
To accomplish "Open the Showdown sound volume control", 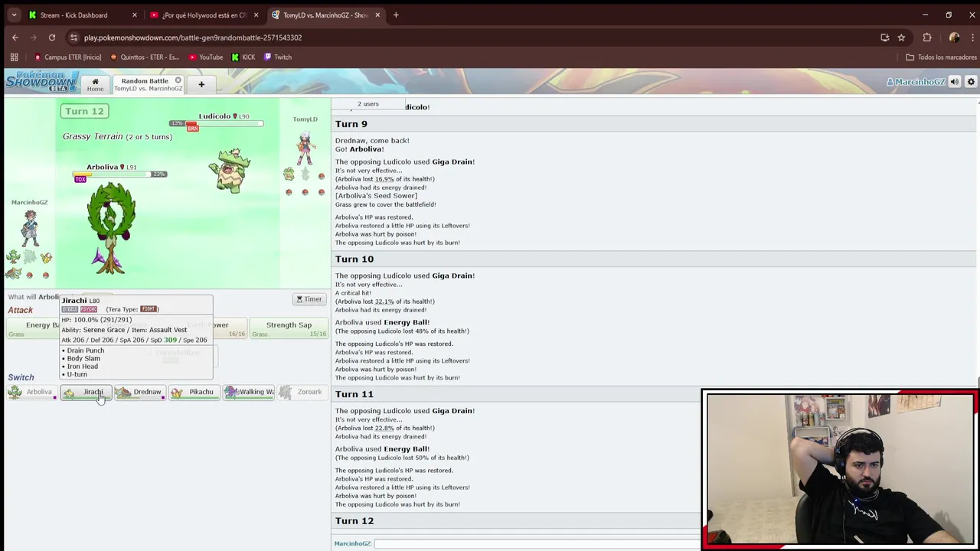I will pos(955,82).
